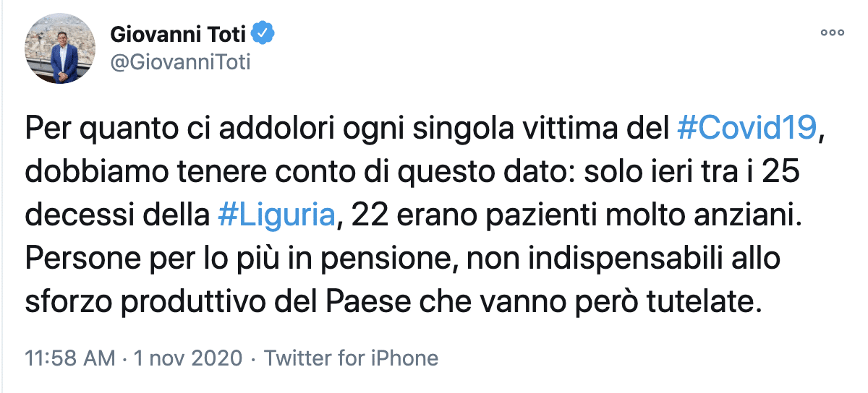This screenshot has width=868, height=393.
Task: Open the Twitter for iPhone source link
Action: (x=351, y=358)
